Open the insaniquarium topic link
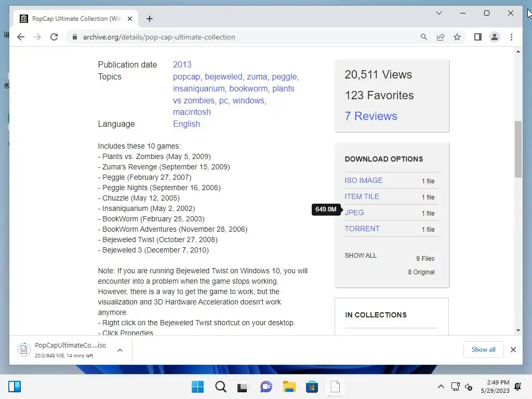 pyautogui.click(x=198, y=88)
